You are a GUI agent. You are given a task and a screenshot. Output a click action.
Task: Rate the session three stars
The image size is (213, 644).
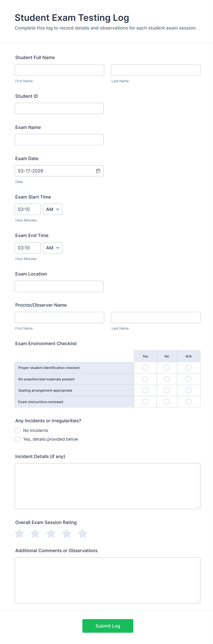pyautogui.click(x=51, y=534)
